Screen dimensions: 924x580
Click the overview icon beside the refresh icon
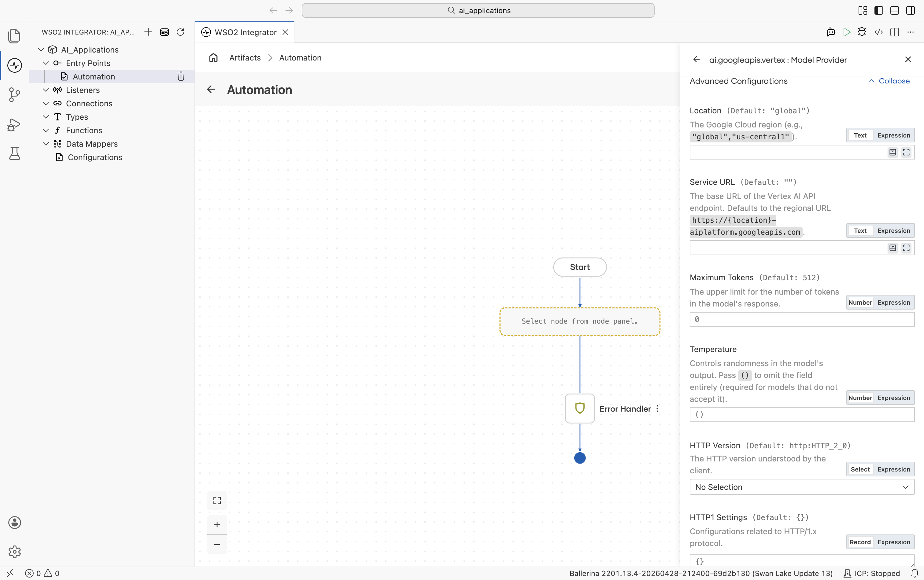[x=164, y=32]
